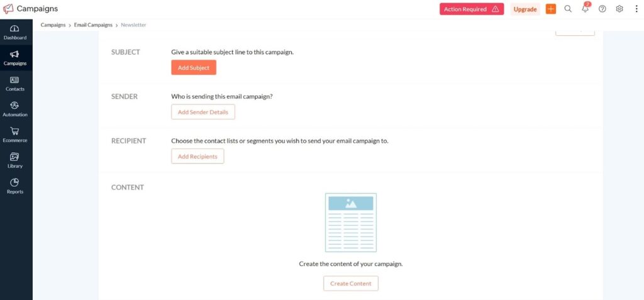Open the Dashboard sidebar icon
Viewport: 644px width, 300px height.
15,29
